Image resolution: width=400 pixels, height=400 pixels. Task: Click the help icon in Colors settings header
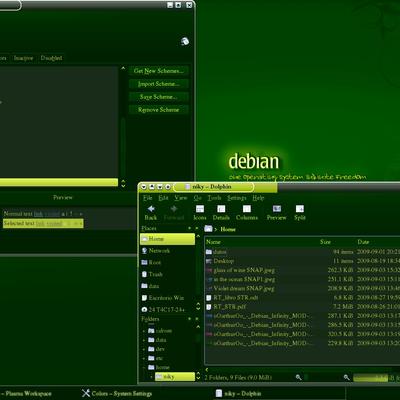coord(185,41)
